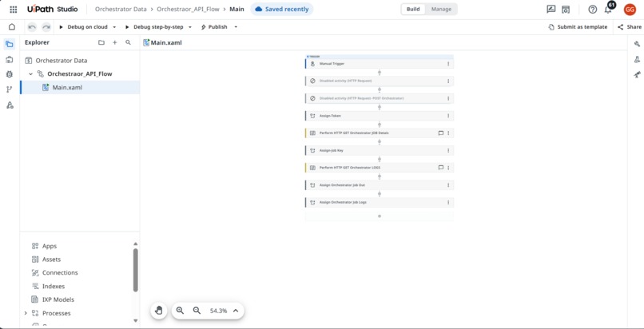
Task: Open the Main.xaml editor tab
Action: pos(163,42)
